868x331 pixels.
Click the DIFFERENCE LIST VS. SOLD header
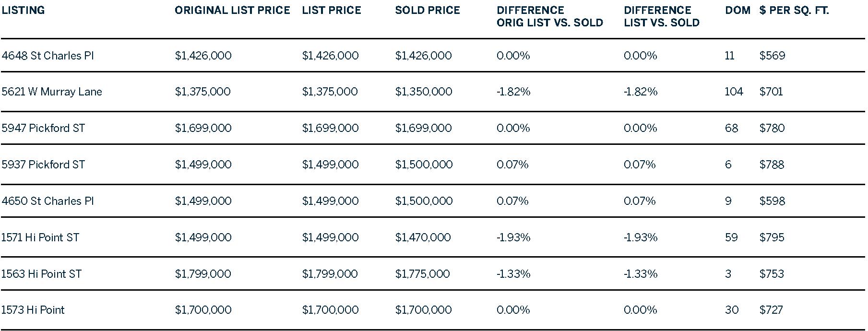tap(661, 16)
